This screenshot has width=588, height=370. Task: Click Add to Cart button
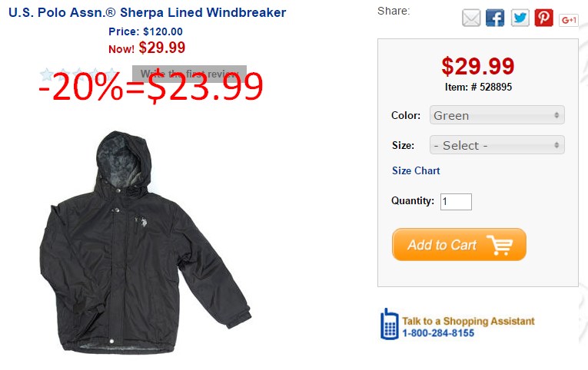459,245
